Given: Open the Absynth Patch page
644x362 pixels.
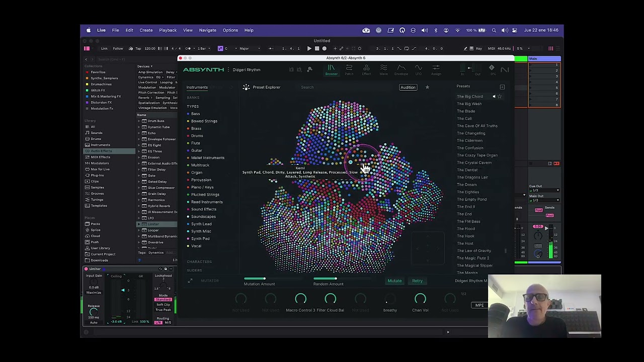Looking at the screenshot, I should [349, 70].
